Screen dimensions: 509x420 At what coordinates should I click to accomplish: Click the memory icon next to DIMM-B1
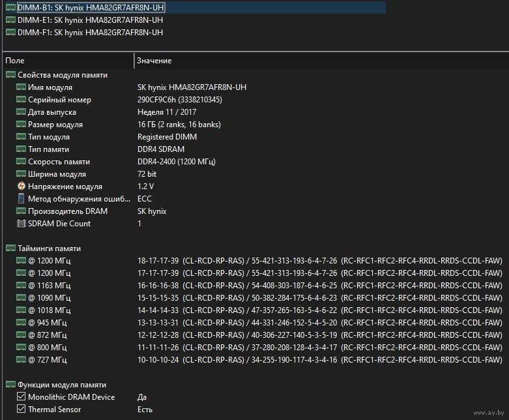[10, 7]
